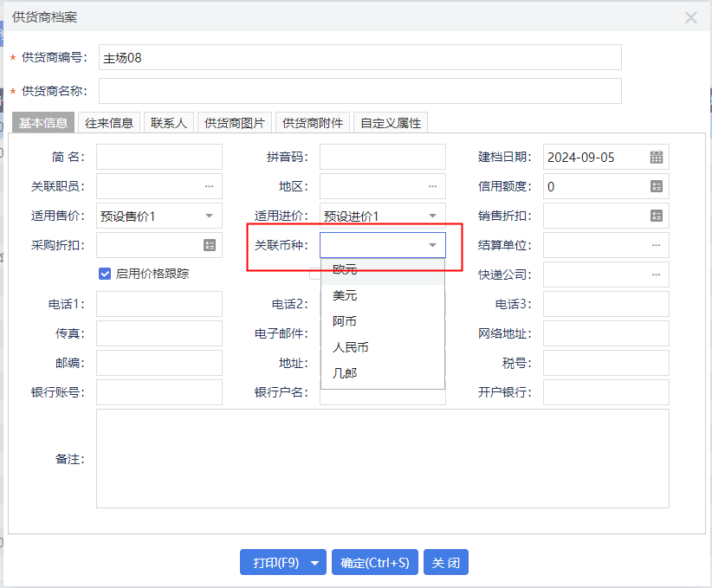This screenshot has width=712, height=588.
Task: Click into the 供货商名称 input field
Action: 359,91
